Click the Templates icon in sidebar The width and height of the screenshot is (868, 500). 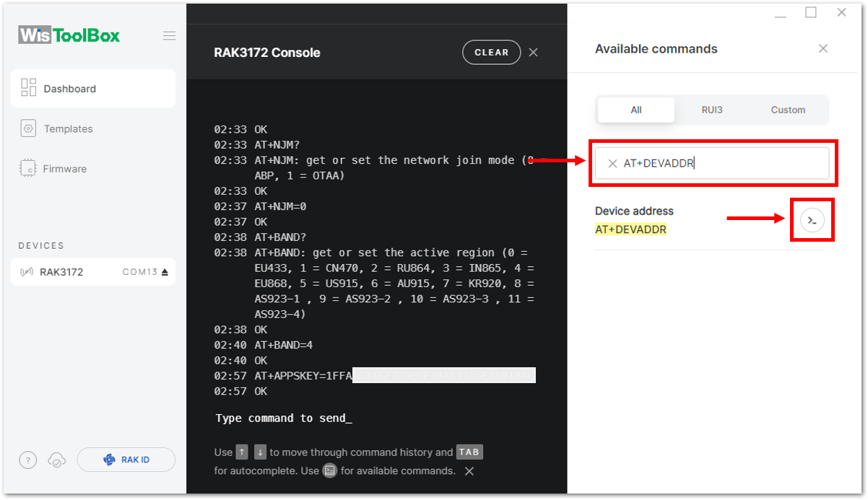point(29,128)
